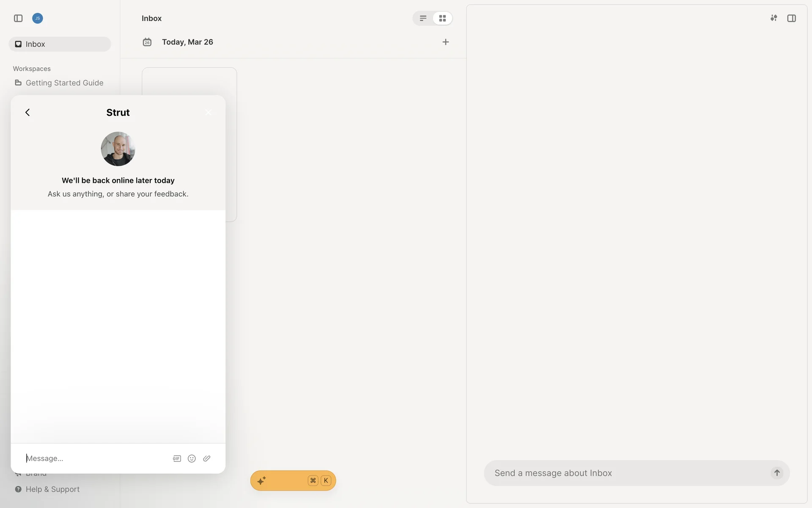
Task: Open the emoji picker in chat
Action: 192,458
